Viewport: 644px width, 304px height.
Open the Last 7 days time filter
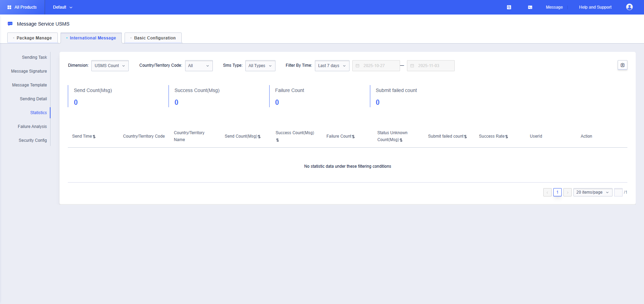click(332, 66)
